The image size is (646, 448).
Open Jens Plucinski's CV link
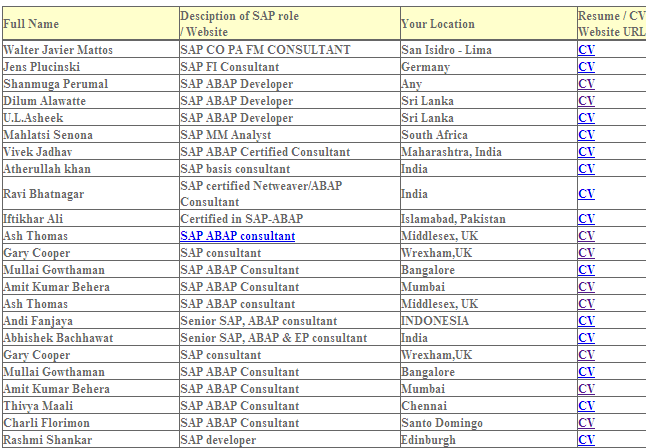pyautogui.click(x=586, y=67)
